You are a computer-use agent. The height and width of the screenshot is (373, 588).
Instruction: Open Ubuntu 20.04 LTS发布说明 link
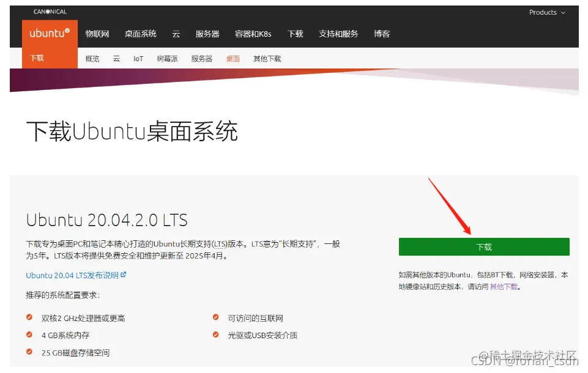(72, 275)
